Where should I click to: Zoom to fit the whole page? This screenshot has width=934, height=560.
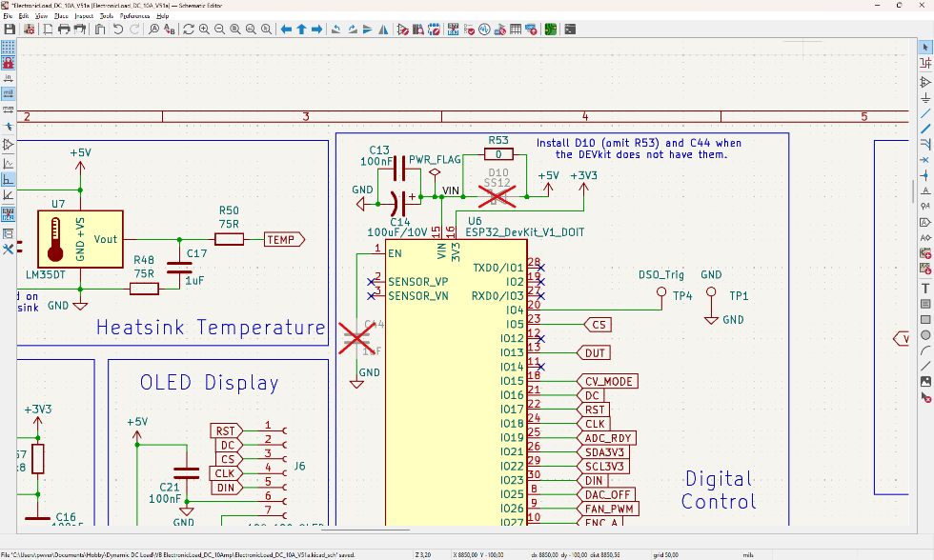[x=235, y=30]
